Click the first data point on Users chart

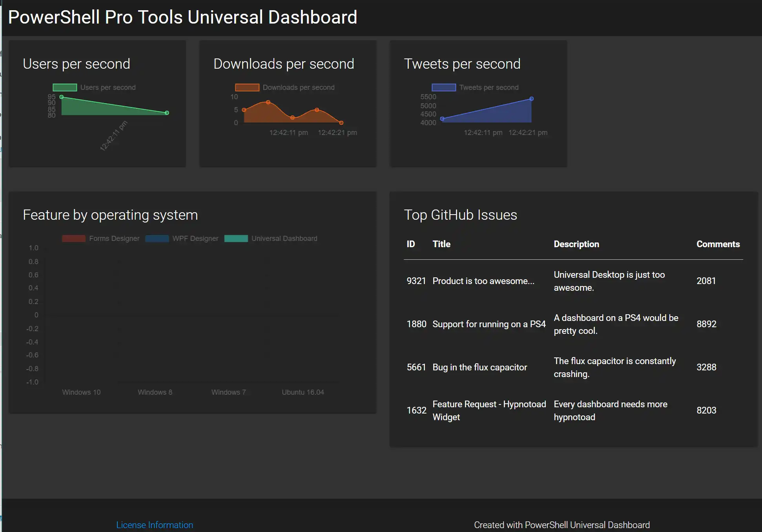(62, 97)
